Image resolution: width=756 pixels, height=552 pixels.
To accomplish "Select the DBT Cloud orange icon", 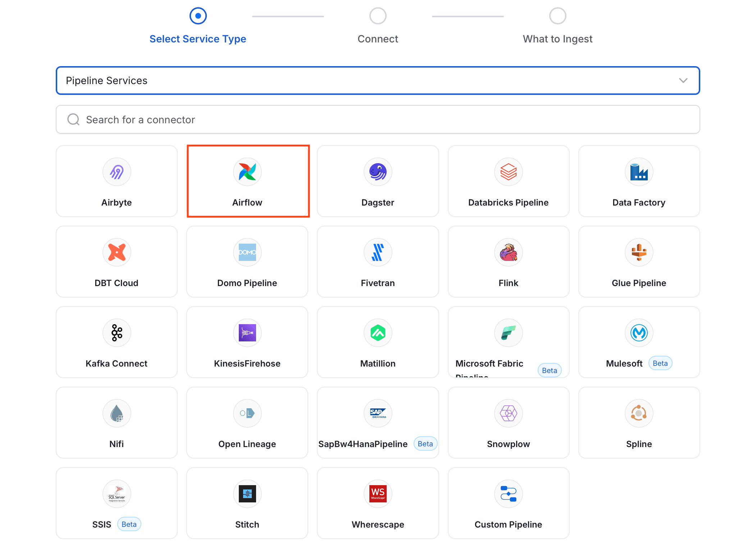I will [x=117, y=252].
